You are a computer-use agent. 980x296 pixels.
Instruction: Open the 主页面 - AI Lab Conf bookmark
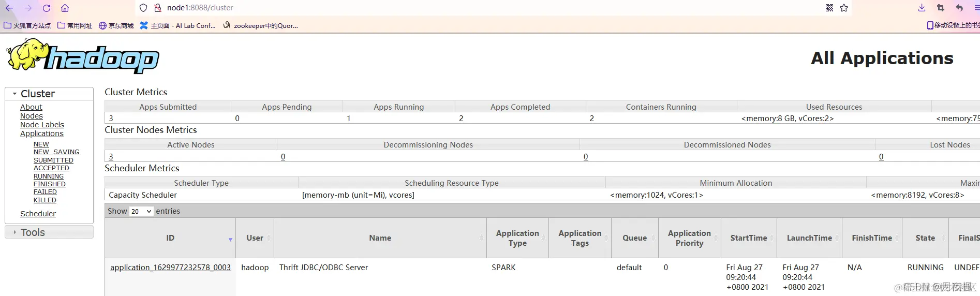click(178, 25)
